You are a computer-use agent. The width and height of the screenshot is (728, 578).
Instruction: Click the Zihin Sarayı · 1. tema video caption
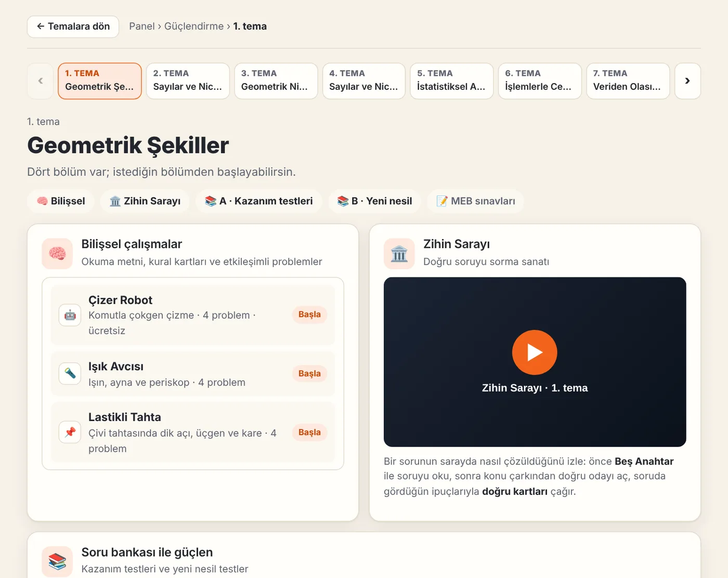click(x=535, y=388)
